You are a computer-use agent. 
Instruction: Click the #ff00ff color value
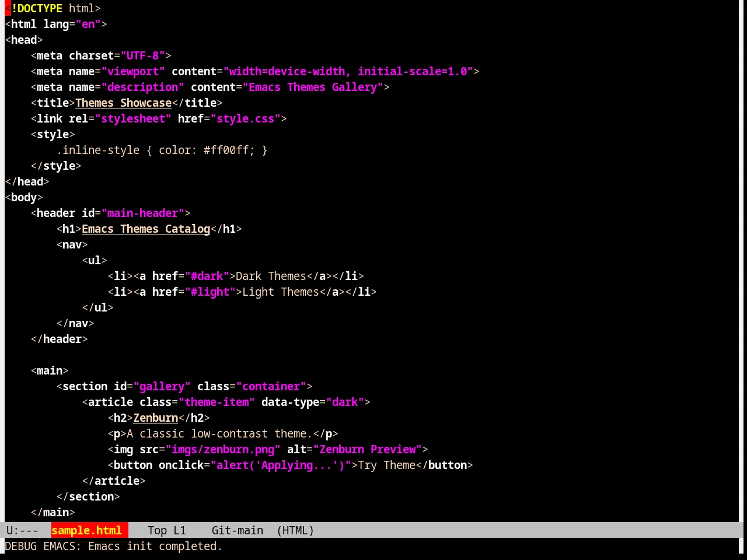point(226,150)
